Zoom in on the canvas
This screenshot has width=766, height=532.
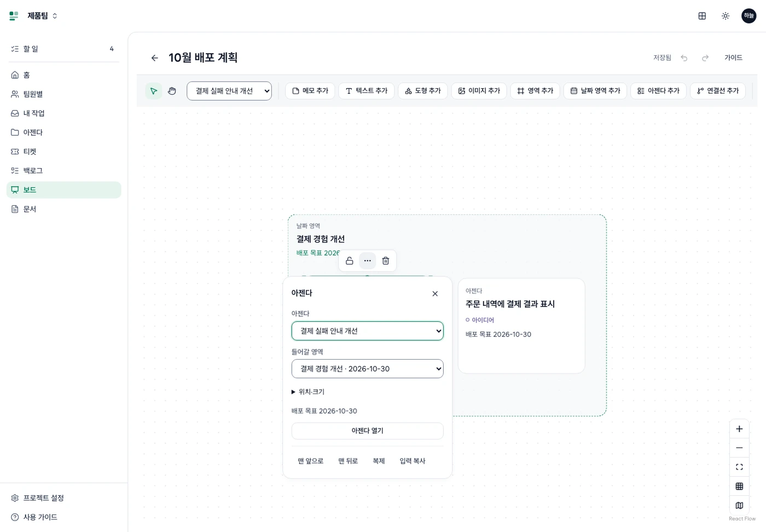coord(739,429)
